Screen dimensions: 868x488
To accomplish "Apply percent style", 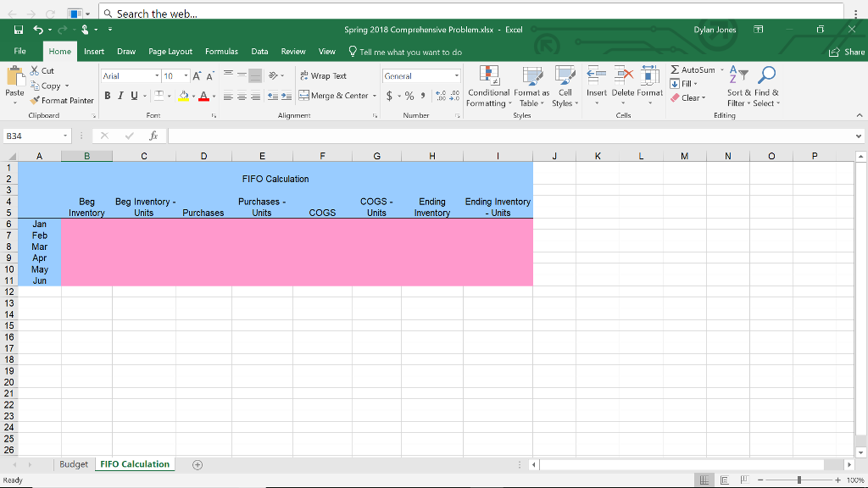I will click(x=409, y=96).
